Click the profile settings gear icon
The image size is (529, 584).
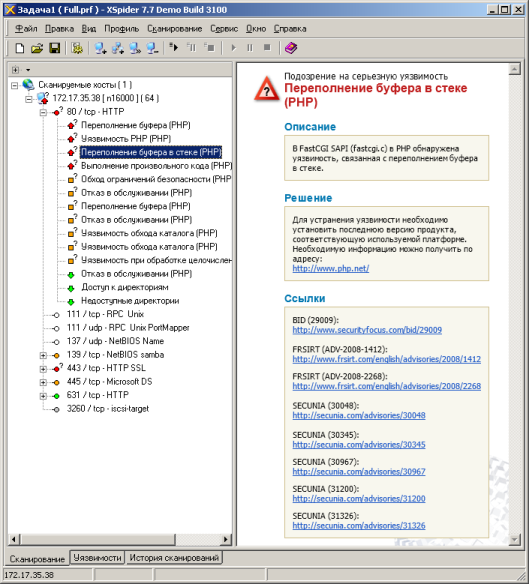click(77, 48)
